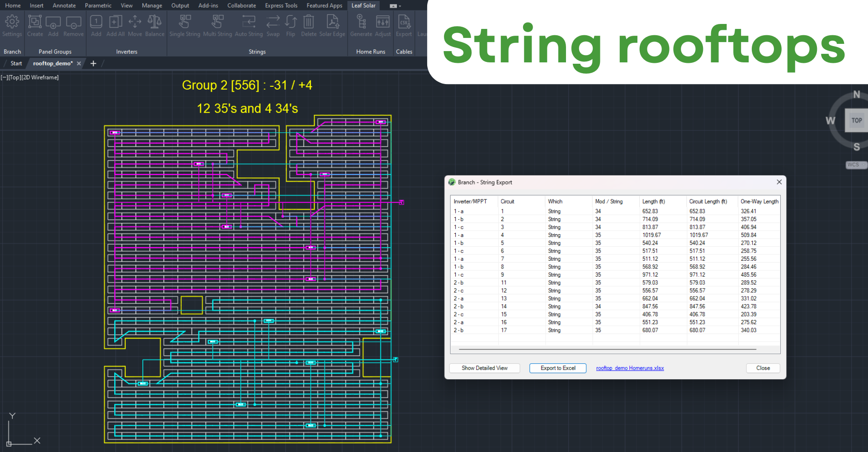Click the String Export horizontal scrollbar
868x452 pixels.
[x=607, y=349]
